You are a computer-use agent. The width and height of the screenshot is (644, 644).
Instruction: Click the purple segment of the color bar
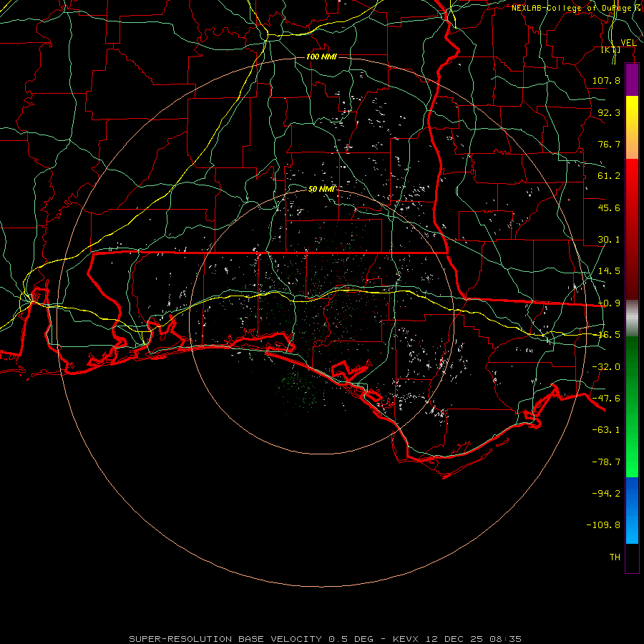point(632,79)
